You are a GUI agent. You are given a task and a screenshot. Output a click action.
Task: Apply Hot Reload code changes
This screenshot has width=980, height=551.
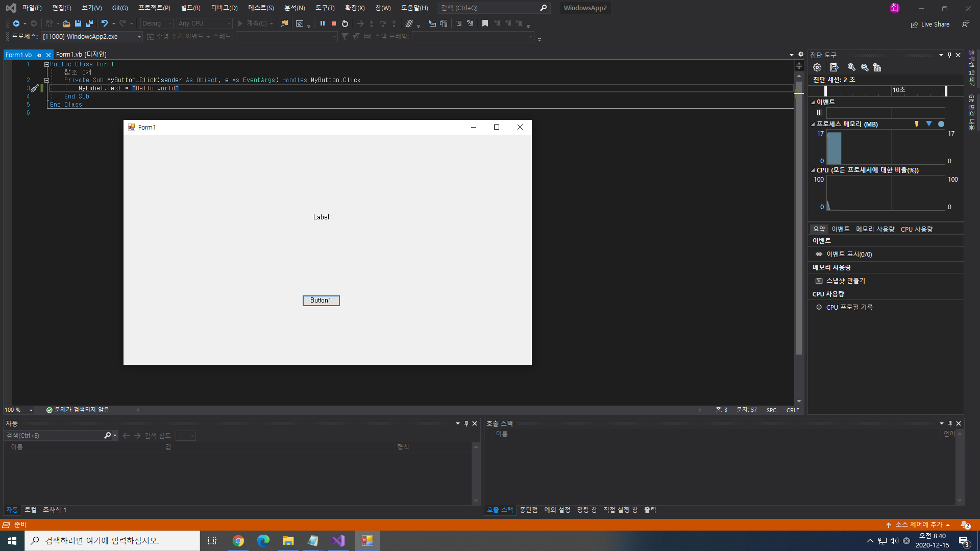click(x=410, y=23)
